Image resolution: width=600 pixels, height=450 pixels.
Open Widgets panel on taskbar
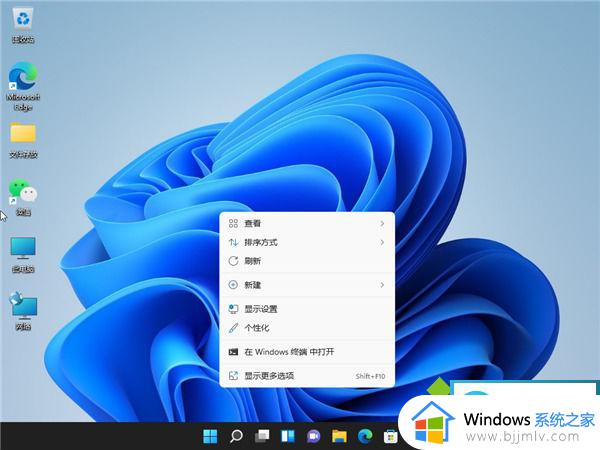coord(288,436)
